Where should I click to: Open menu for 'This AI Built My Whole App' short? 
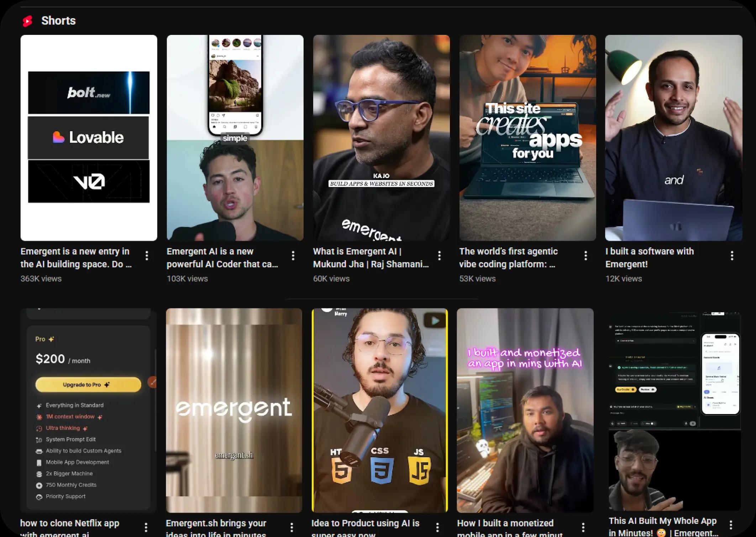(x=731, y=525)
